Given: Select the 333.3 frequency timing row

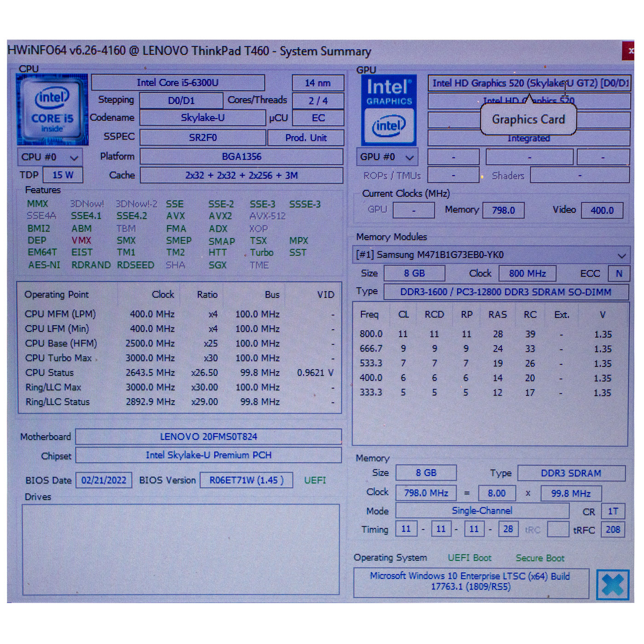Looking at the screenshot, I should [x=490, y=392].
